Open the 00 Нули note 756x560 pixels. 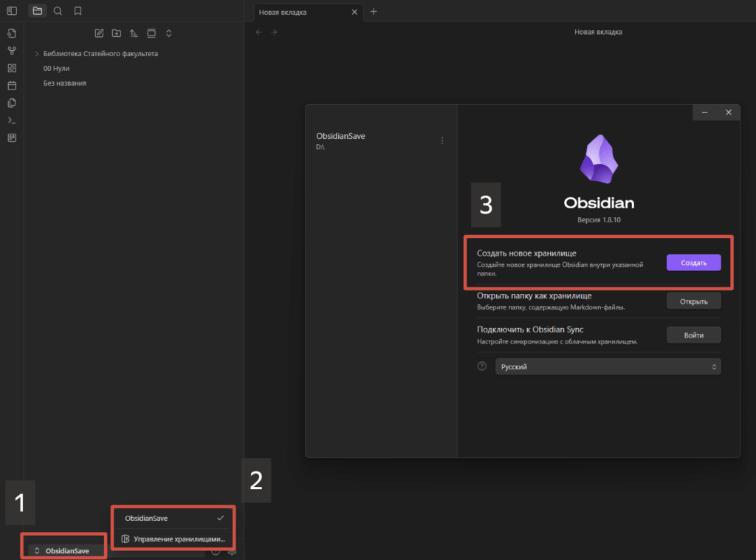pos(56,69)
